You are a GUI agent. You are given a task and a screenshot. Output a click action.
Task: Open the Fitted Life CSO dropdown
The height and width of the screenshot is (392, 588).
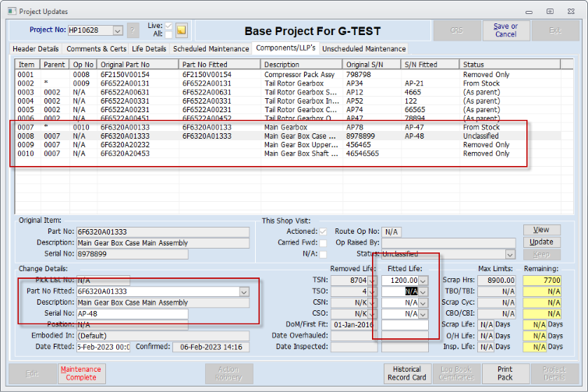click(423, 314)
